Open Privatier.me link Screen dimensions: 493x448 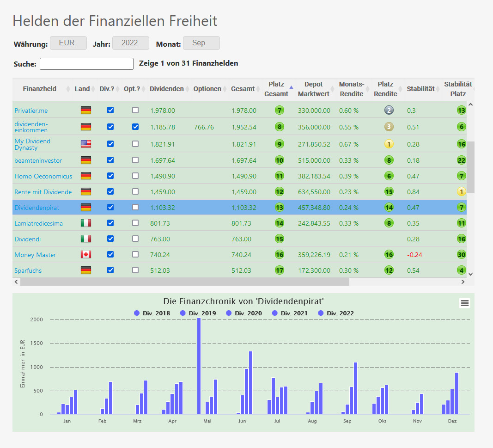coord(31,110)
